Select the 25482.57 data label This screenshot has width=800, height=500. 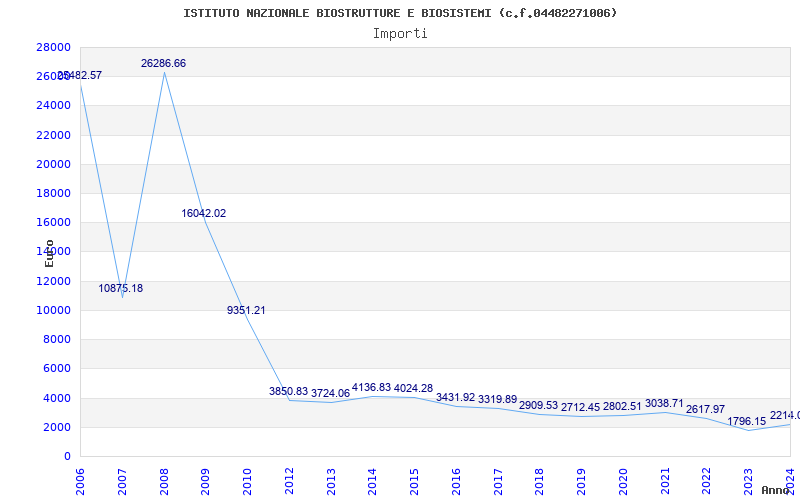80,76
